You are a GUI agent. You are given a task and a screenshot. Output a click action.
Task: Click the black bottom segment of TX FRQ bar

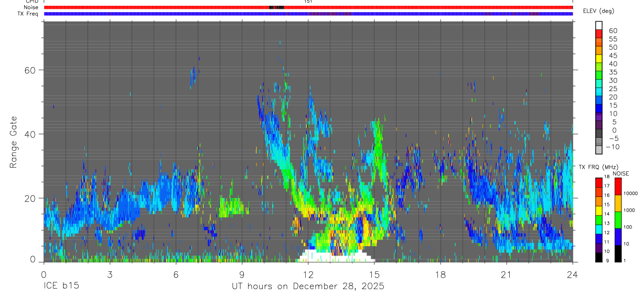(598, 258)
